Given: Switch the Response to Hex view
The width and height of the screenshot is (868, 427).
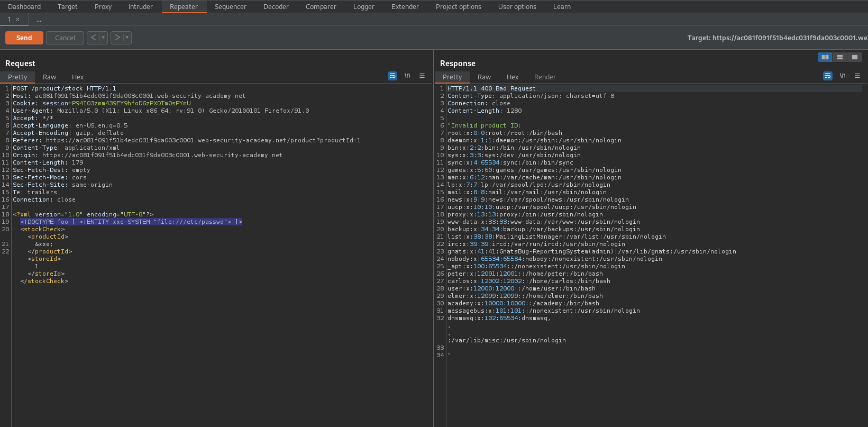Looking at the screenshot, I should tap(513, 77).
